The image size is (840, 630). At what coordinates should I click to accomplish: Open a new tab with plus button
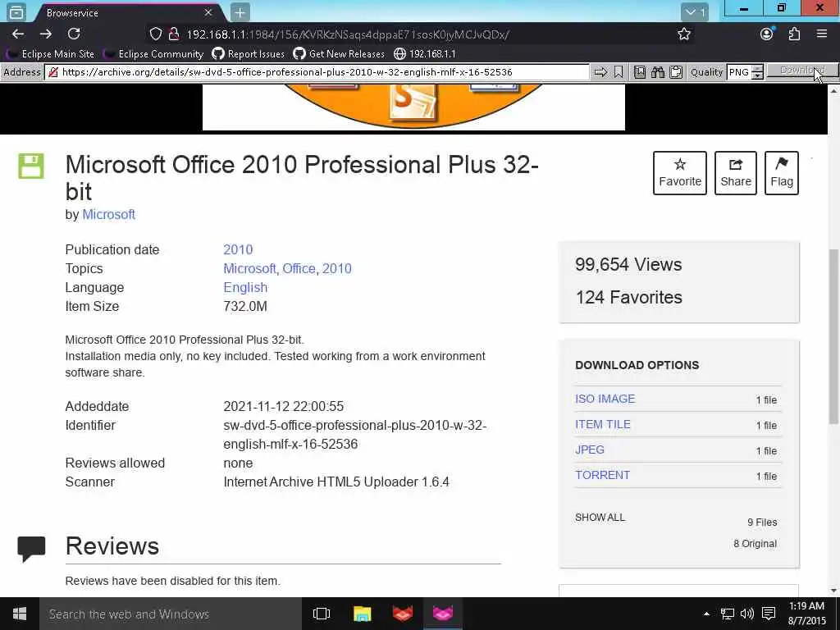pyautogui.click(x=240, y=12)
